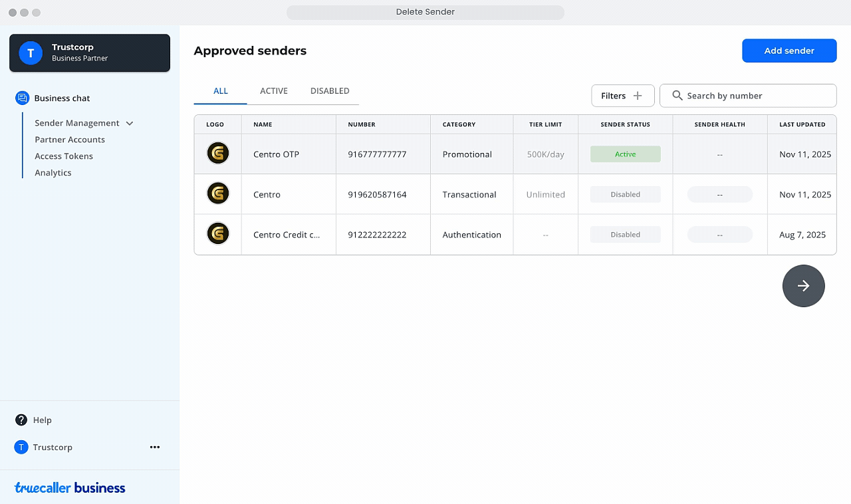This screenshot has height=504, width=851.
Task: Click the Help question mark icon
Action: click(x=21, y=420)
